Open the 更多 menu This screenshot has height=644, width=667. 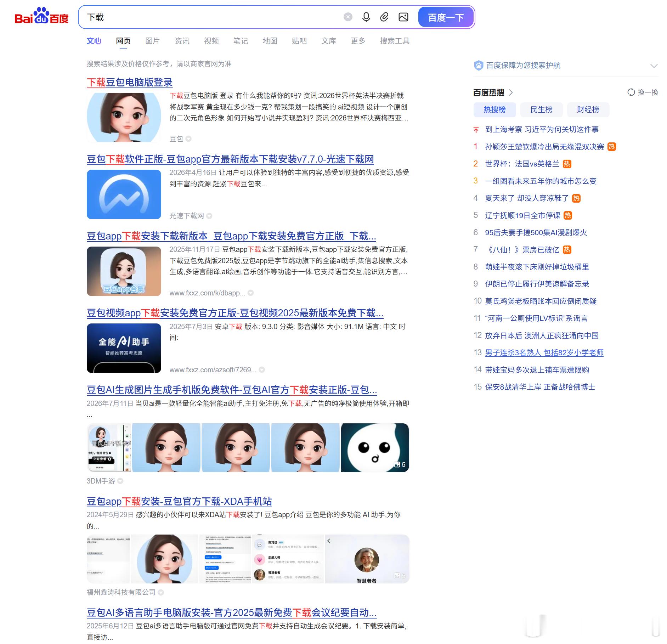(x=358, y=41)
